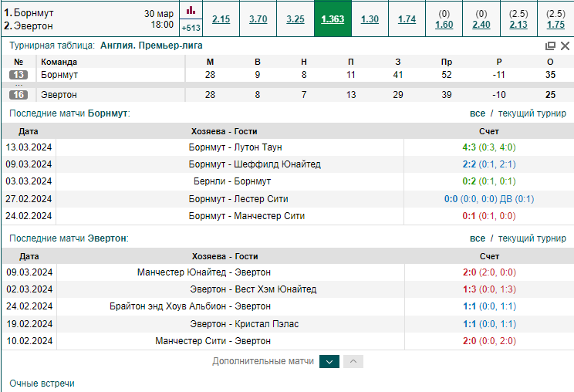Image resolution: width=574 pixels, height=392 pixels.
Task: Choose the 1.74 odds cell
Action: [407, 19]
